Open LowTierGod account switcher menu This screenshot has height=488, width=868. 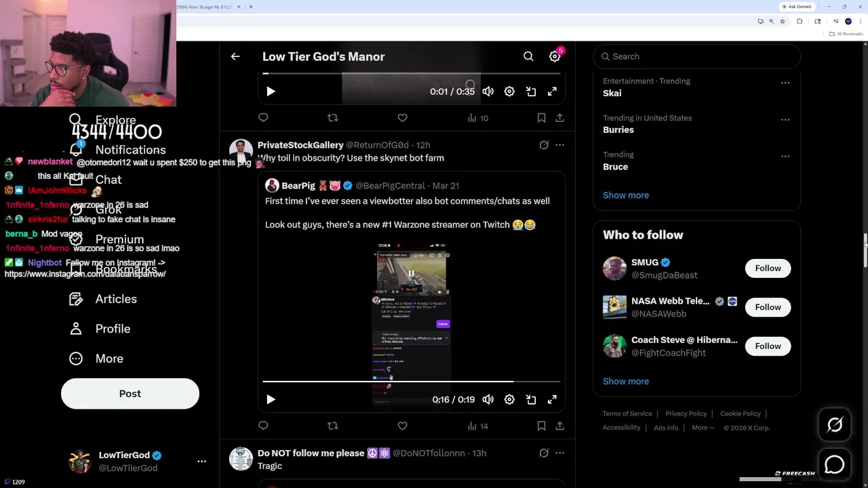201,462
